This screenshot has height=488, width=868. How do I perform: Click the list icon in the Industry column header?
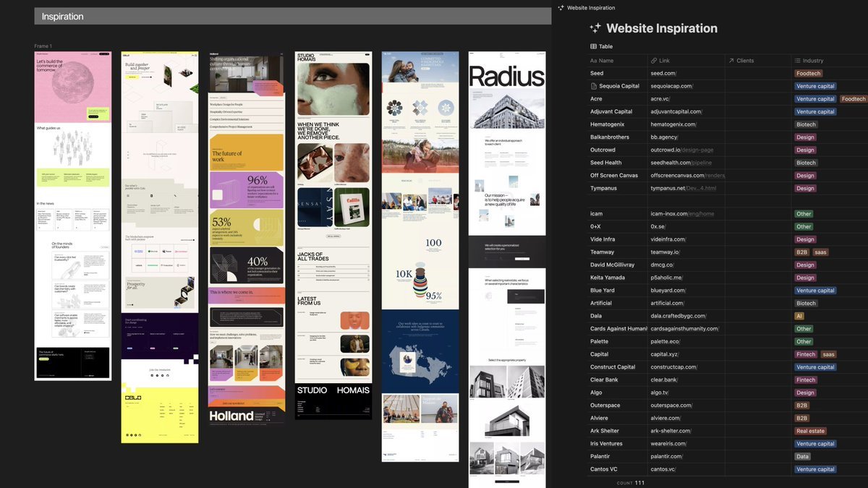[798, 61]
